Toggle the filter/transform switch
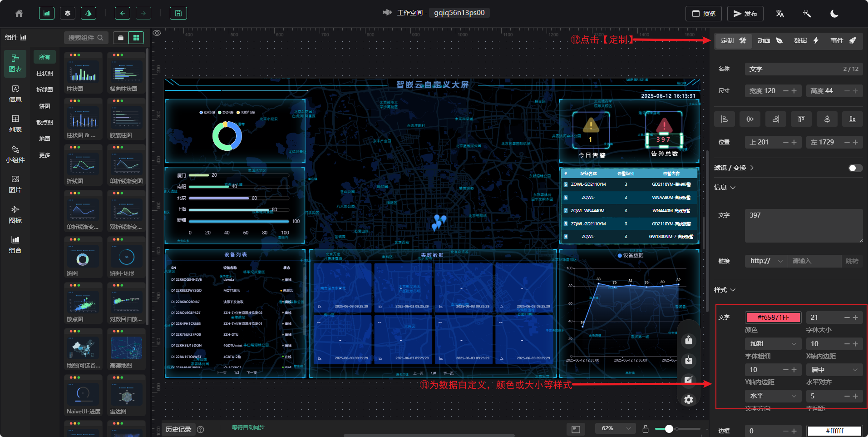Screen dimensions: 868x437 coord(855,168)
